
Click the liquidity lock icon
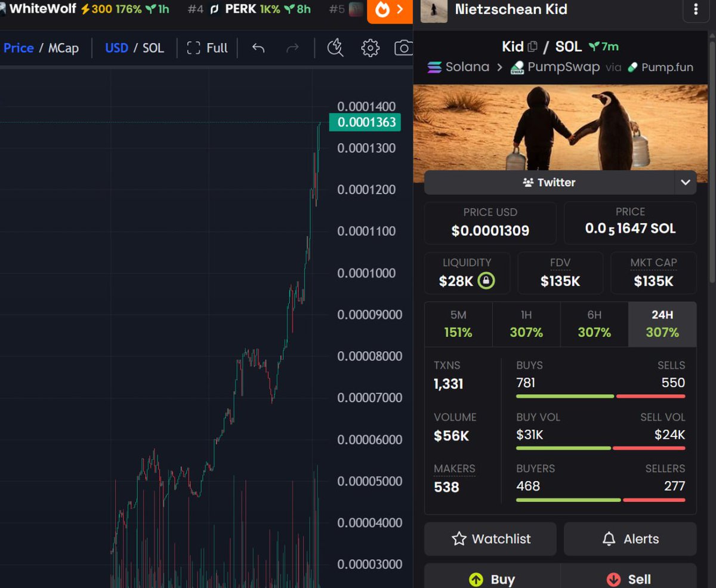[x=486, y=281]
